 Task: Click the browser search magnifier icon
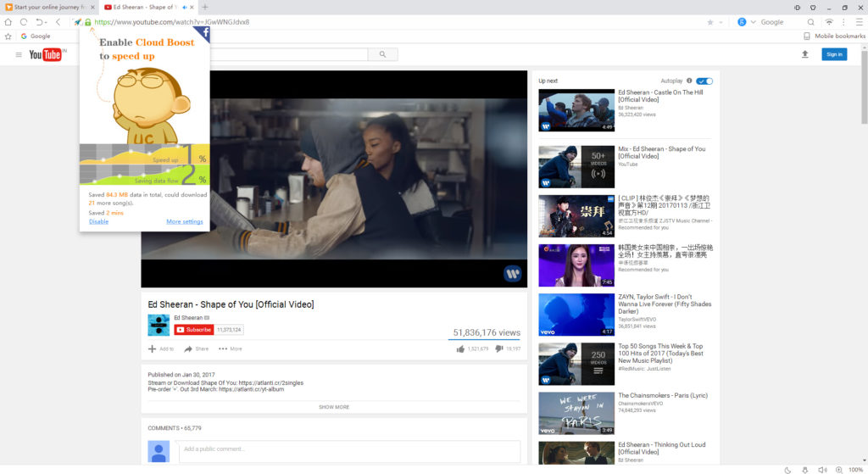tap(810, 22)
